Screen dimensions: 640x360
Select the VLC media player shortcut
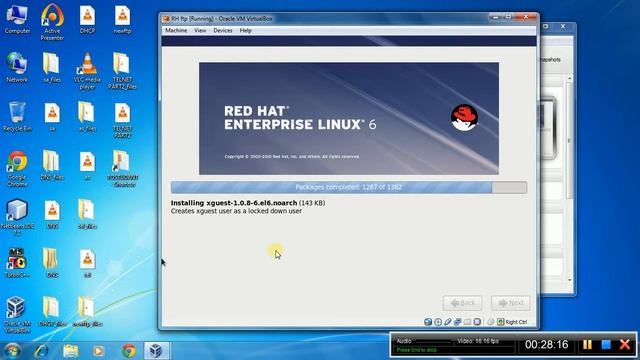(x=87, y=71)
